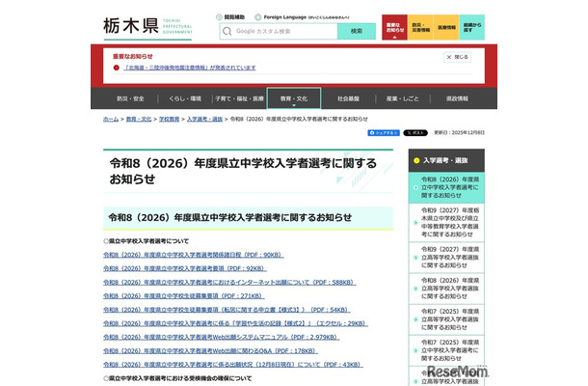Open the 教育・文化 navigation menu
The image size is (588, 386).
click(x=294, y=98)
